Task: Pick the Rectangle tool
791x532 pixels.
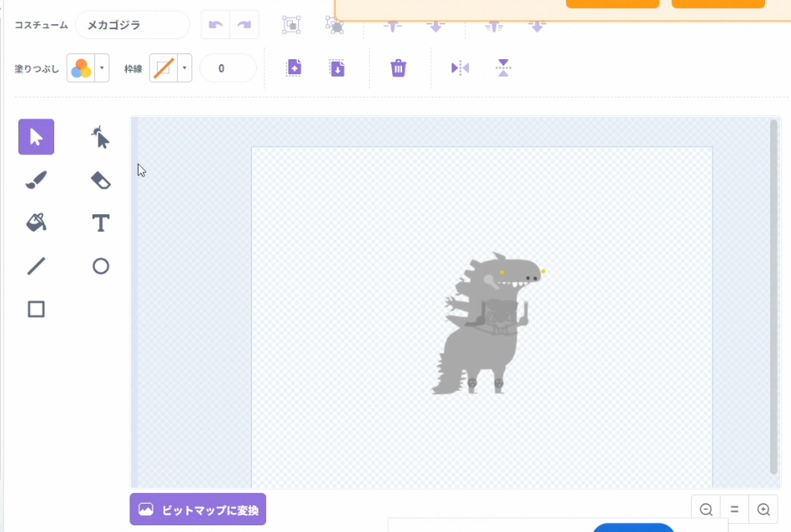Action: click(36, 309)
